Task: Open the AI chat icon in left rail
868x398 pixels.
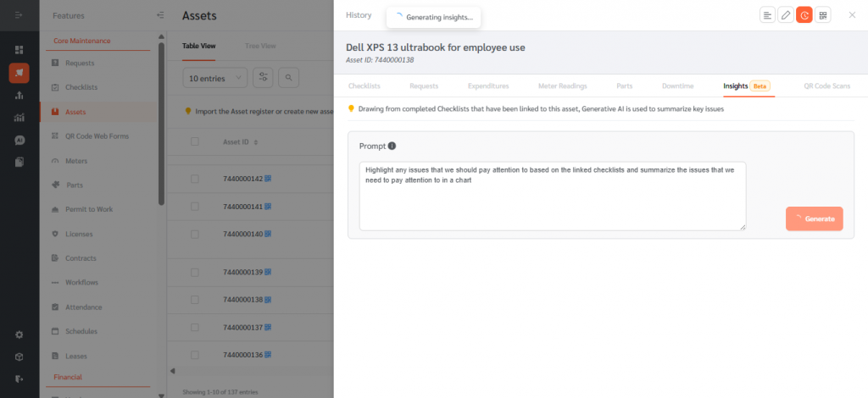Action: 19,140
